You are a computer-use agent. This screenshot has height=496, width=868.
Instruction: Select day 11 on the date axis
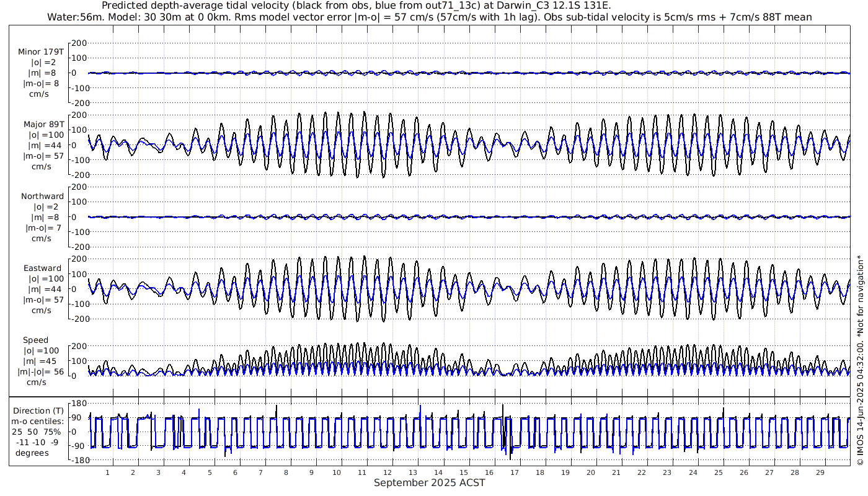[361, 472]
